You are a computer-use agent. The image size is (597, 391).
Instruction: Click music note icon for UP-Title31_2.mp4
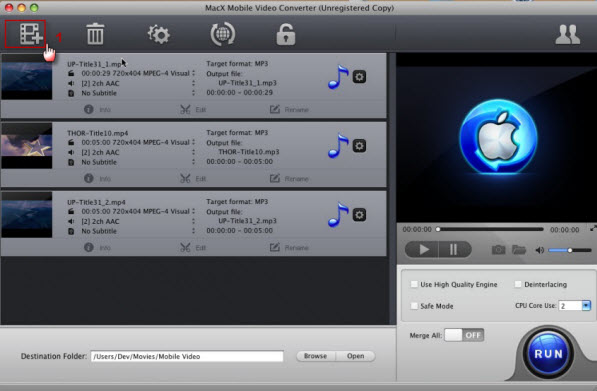(338, 215)
